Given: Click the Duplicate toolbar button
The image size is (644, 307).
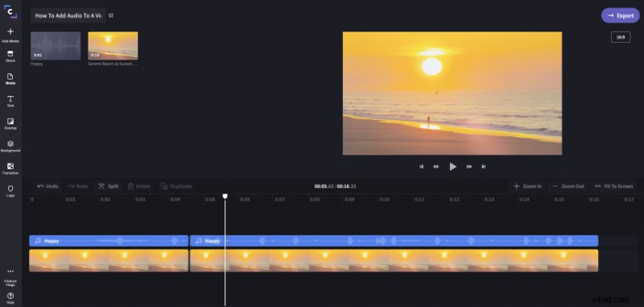Looking at the screenshot, I should coord(176,186).
